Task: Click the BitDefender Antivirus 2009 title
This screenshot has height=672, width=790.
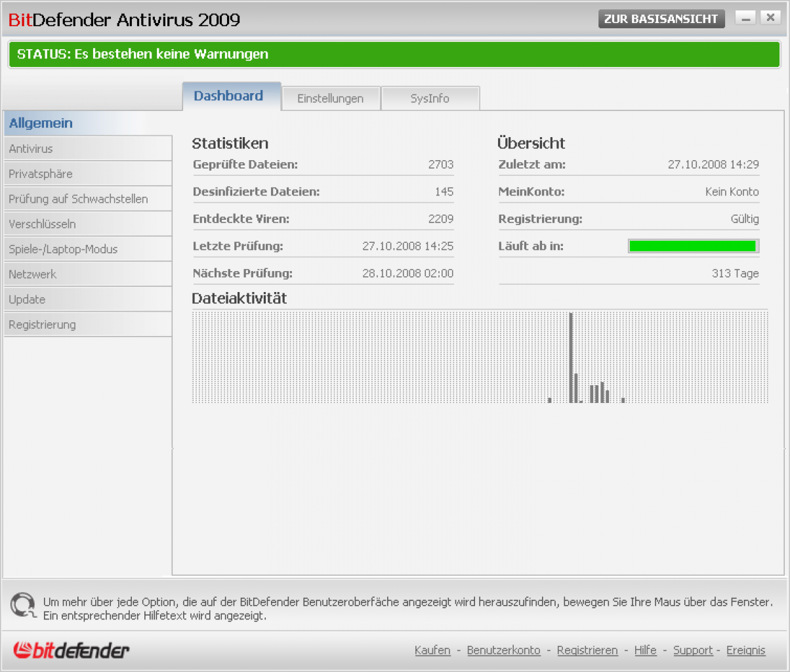Action: click(125, 20)
